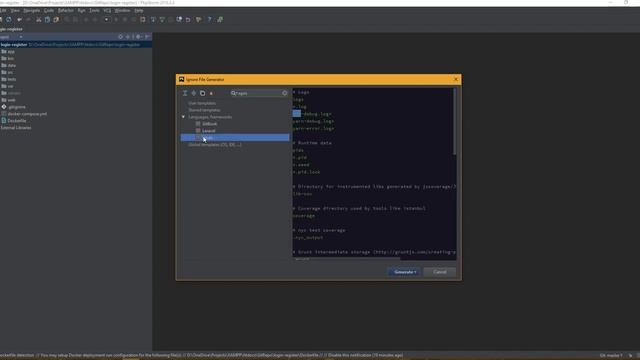Click the green icon right of Help
The image size is (640, 360).
tap(220, 20)
